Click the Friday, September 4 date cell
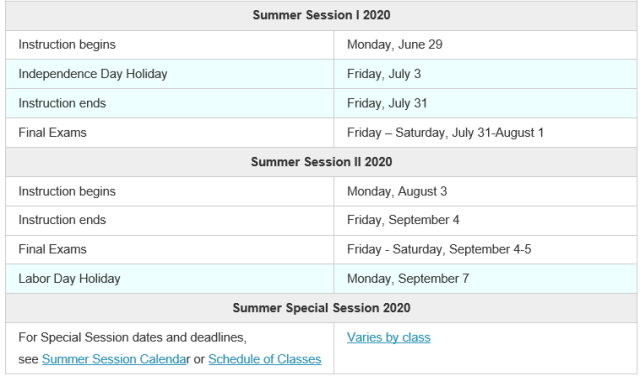The height and width of the screenshot is (376, 640). point(485,220)
